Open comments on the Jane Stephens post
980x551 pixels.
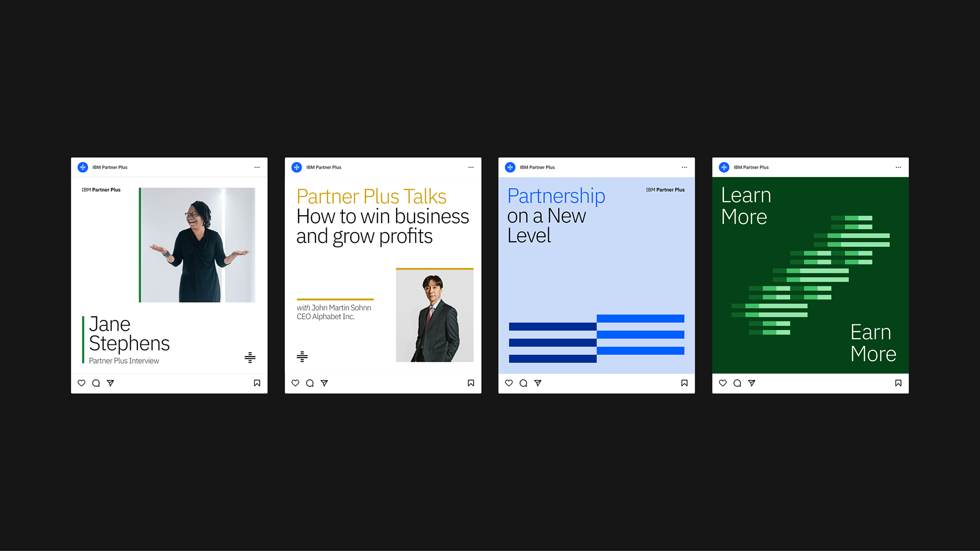[96, 383]
